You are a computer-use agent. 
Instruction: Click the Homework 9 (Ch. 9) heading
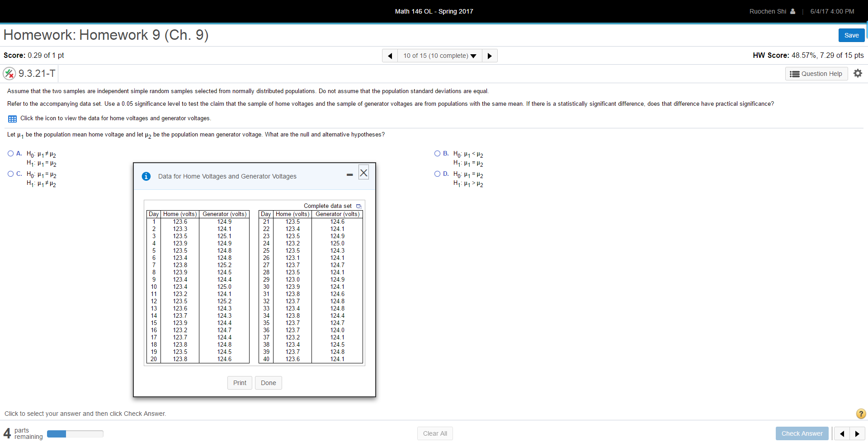coord(106,35)
